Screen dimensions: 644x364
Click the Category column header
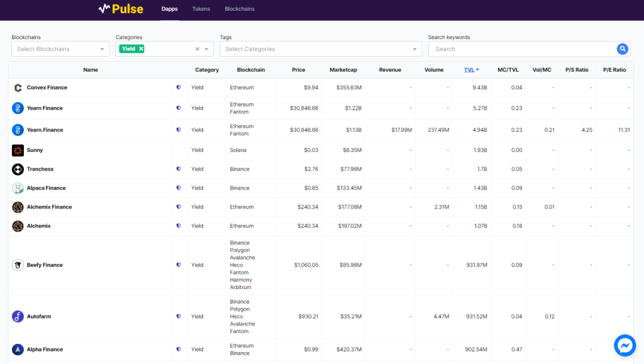coord(207,70)
